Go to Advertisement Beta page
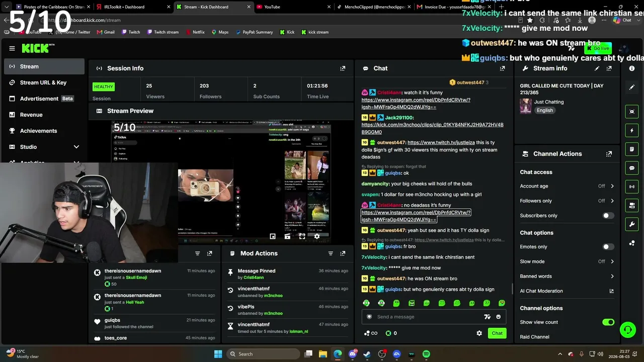644x362 pixels. click(44, 99)
